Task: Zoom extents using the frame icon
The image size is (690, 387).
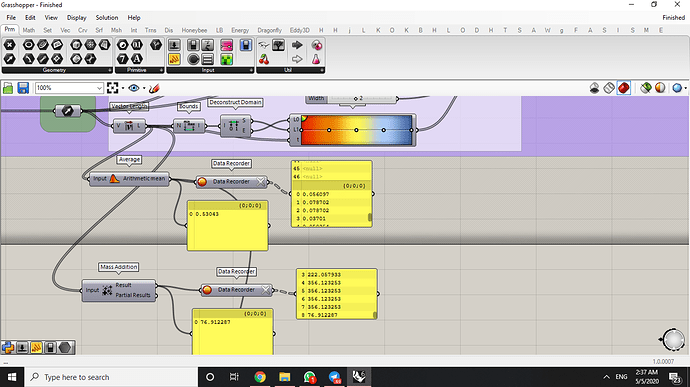Action: pyautogui.click(x=113, y=88)
